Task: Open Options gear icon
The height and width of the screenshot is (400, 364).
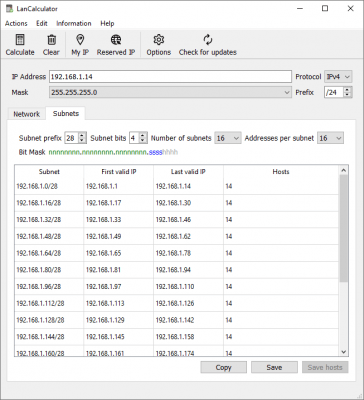Action: tap(159, 40)
